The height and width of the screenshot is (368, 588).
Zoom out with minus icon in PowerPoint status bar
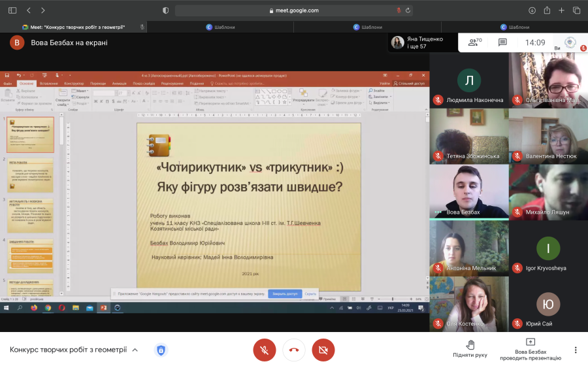point(379,299)
